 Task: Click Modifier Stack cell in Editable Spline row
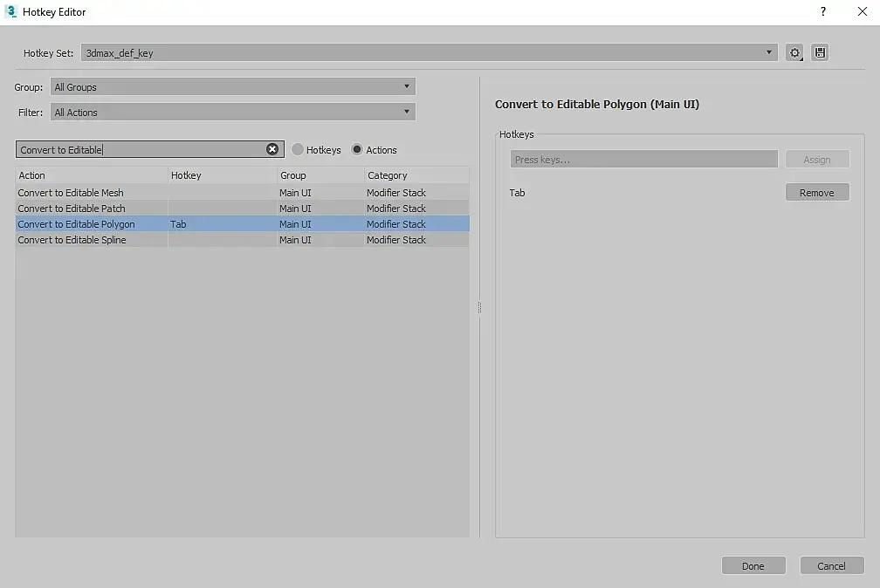416,240
